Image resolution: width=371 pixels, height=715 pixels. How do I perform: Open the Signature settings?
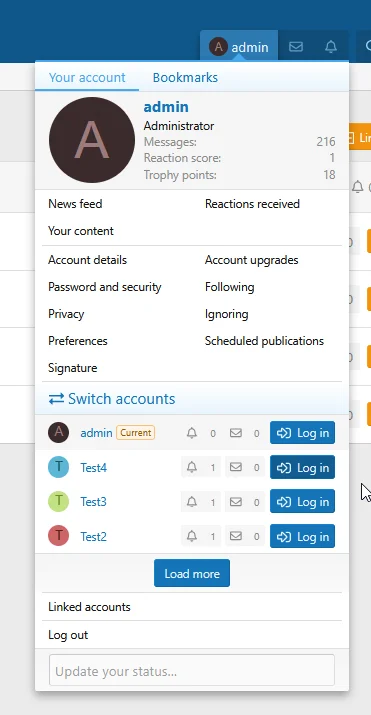tap(72, 368)
